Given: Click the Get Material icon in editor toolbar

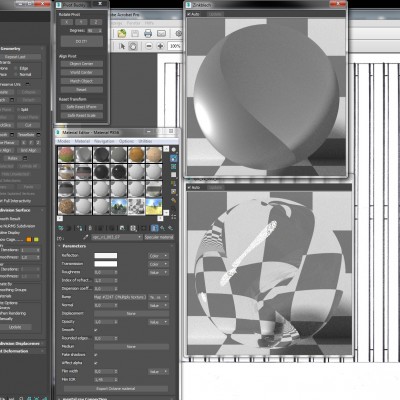Looking at the screenshot, I should (61, 228).
